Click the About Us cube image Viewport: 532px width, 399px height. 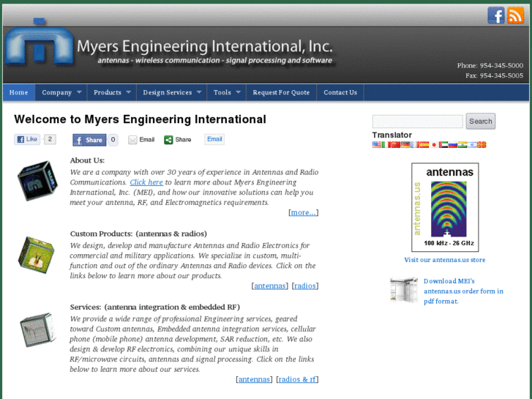[37, 181]
